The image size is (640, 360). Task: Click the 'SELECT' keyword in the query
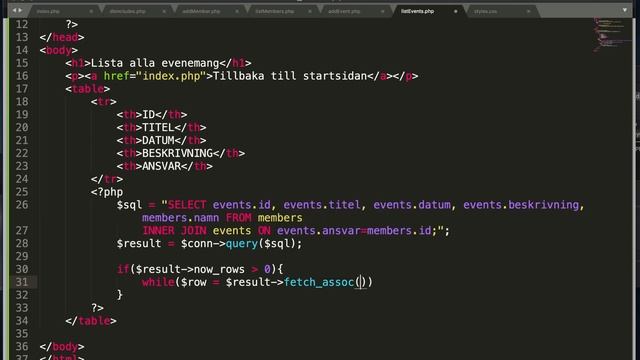(187, 205)
